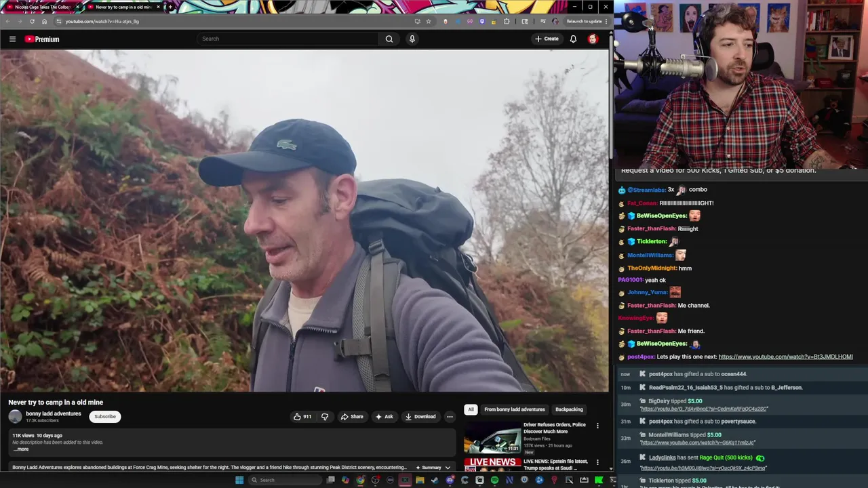868x488 pixels.
Task: Open File Explorer on the taskbar
Action: pos(420,480)
